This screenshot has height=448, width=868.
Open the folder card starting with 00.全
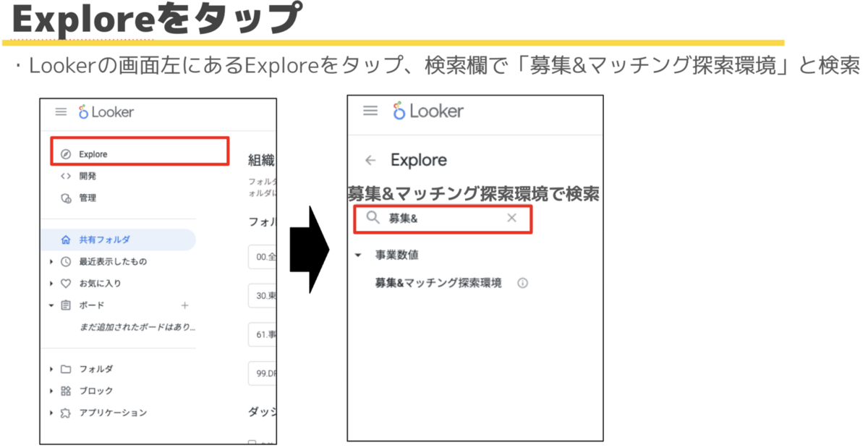262,257
